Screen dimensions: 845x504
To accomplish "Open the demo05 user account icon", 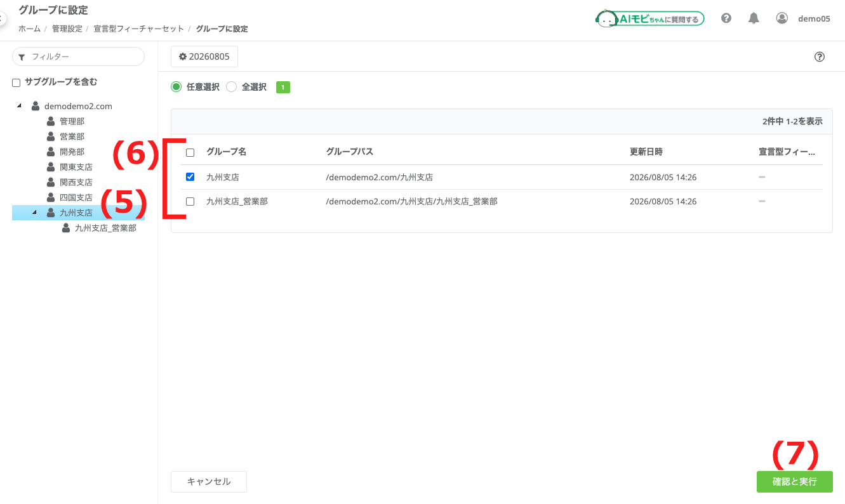I will (782, 18).
